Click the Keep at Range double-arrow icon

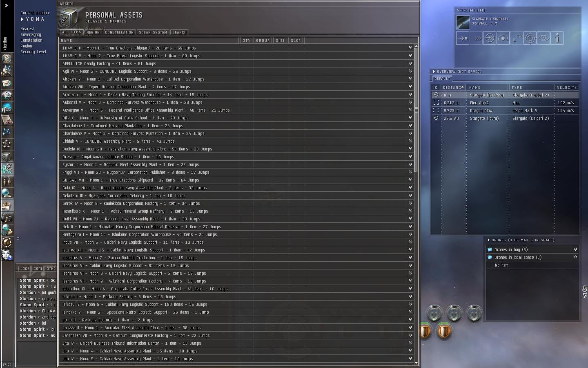(517, 38)
